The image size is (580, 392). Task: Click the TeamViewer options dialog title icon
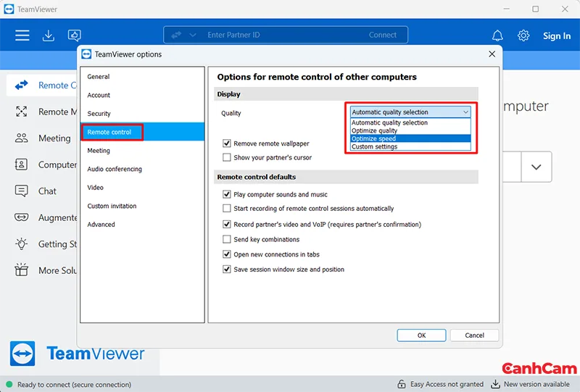pos(86,54)
